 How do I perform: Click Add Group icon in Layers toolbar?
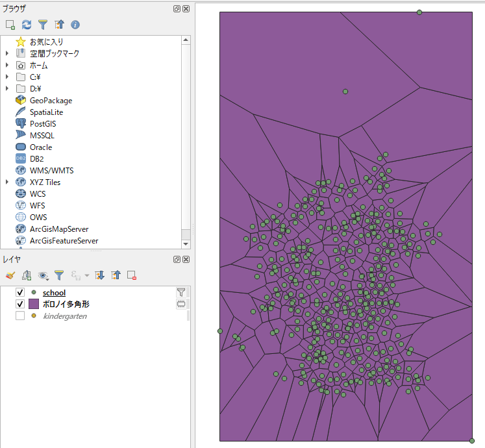27,275
